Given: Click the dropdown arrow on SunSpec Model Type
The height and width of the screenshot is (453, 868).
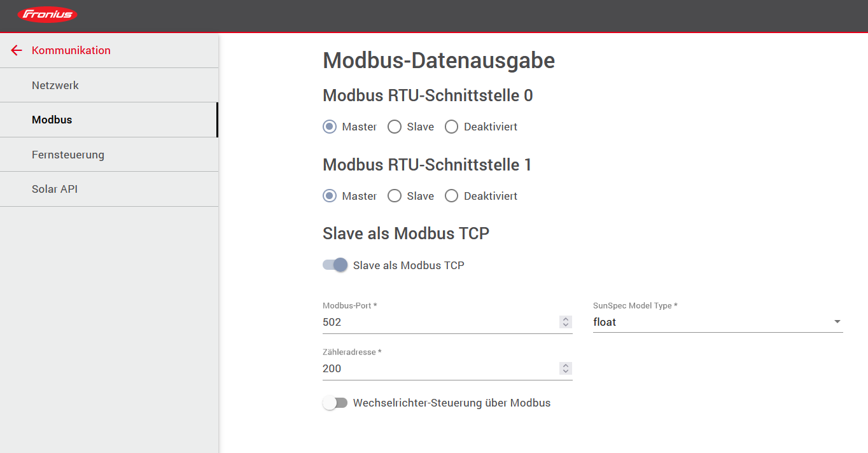Looking at the screenshot, I should pos(837,321).
